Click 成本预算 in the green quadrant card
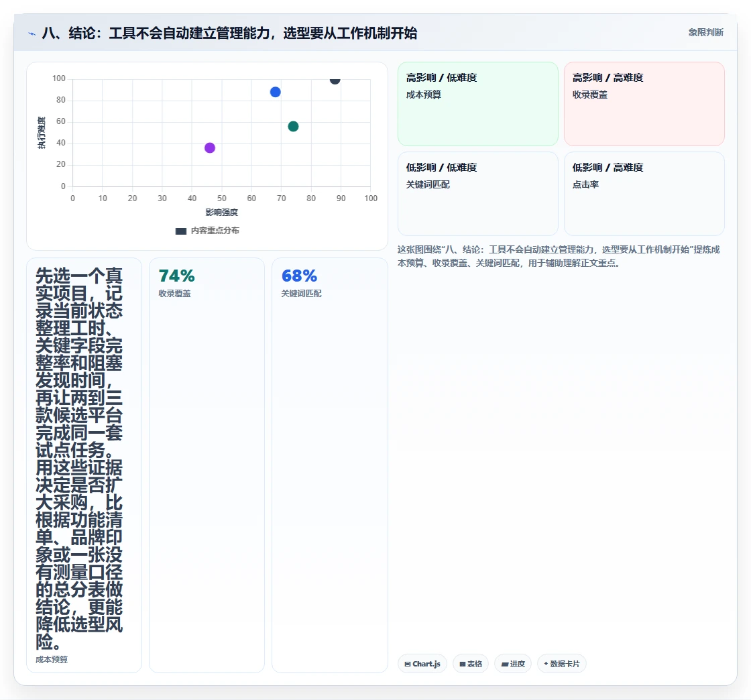 click(424, 95)
